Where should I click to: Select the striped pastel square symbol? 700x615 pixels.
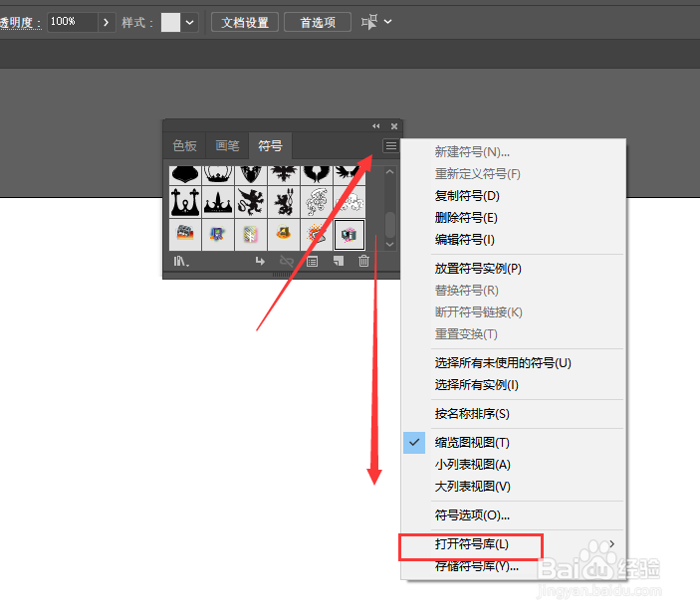251,235
